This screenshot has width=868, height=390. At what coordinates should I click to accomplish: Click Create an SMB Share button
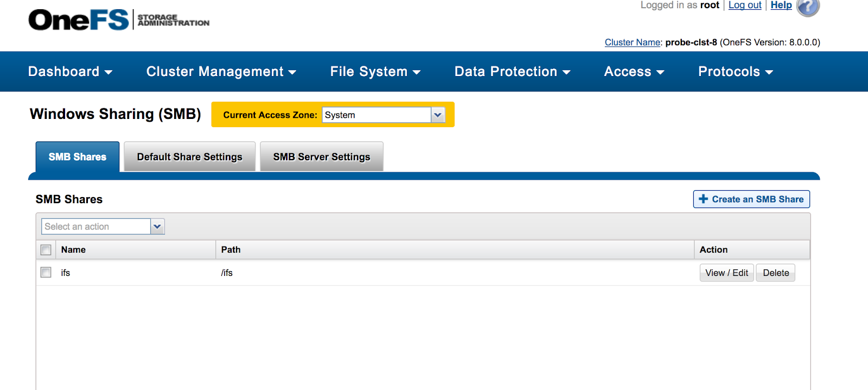pyautogui.click(x=751, y=199)
